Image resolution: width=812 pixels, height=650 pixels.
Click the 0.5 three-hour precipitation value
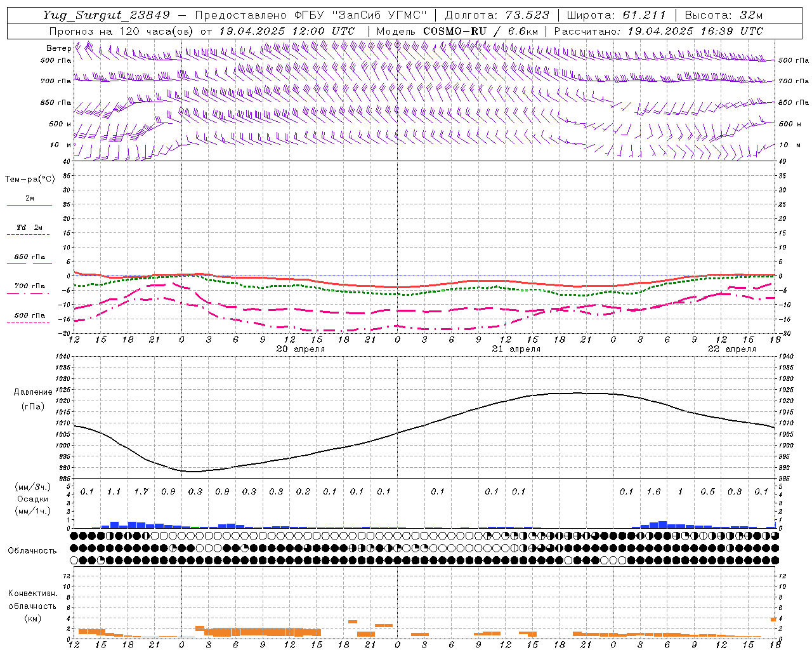[x=707, y=491]
